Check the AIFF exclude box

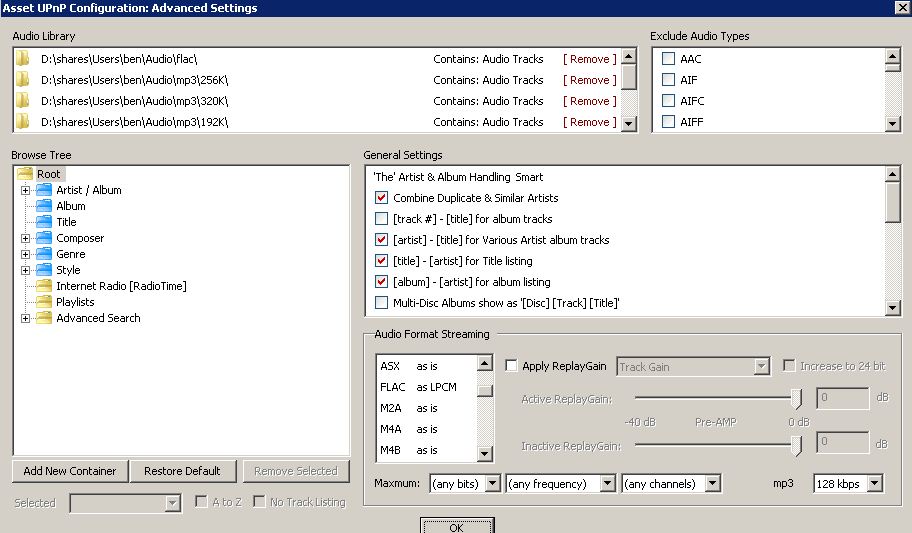pyautogui.click(x=669, y=122)
